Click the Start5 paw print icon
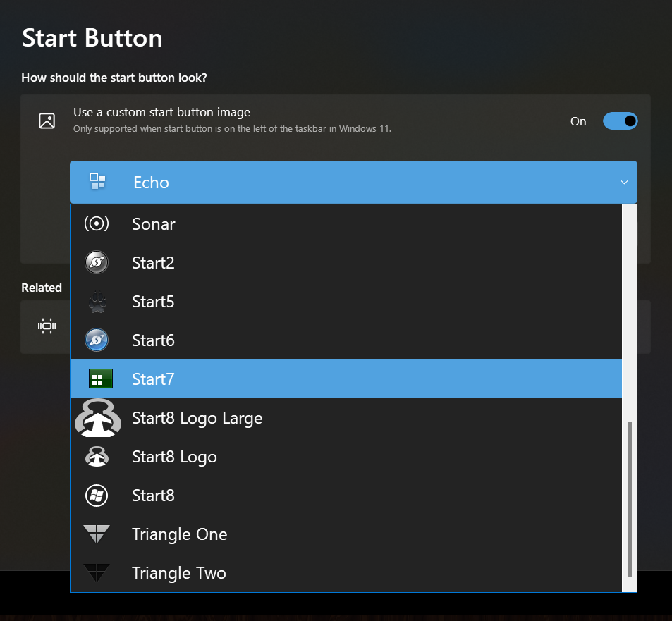 (x=97, y=302)
